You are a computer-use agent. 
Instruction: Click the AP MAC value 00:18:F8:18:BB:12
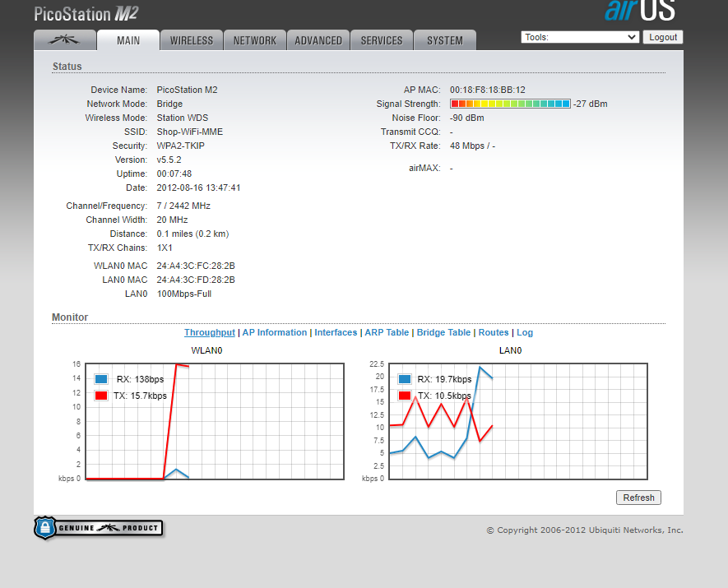488,90
